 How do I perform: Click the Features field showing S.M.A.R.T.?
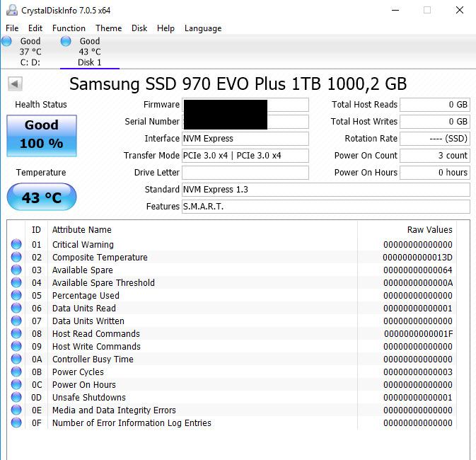(326, 207)
